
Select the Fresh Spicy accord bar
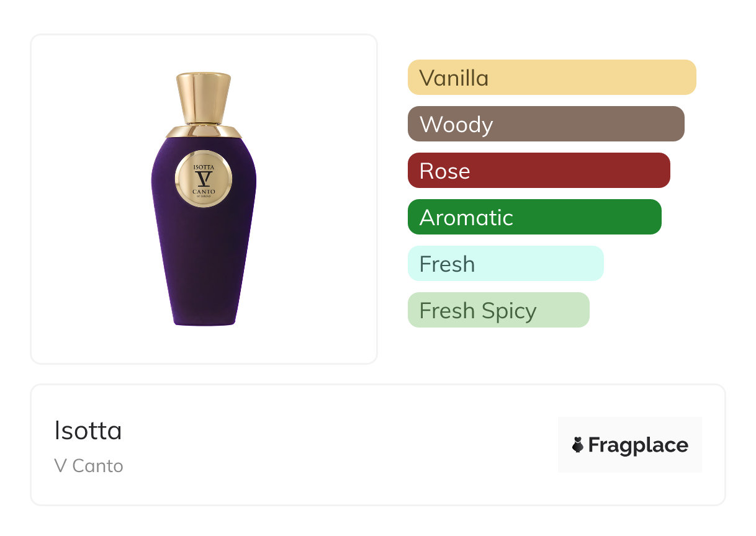(498, 310)
